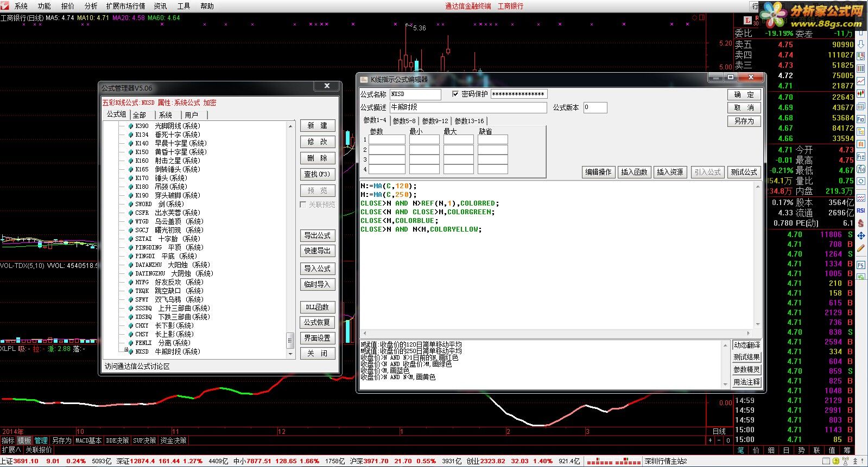Screen dimensions: 868x467
Task: Click the 导入公式 button
Action: pos(318,268)
